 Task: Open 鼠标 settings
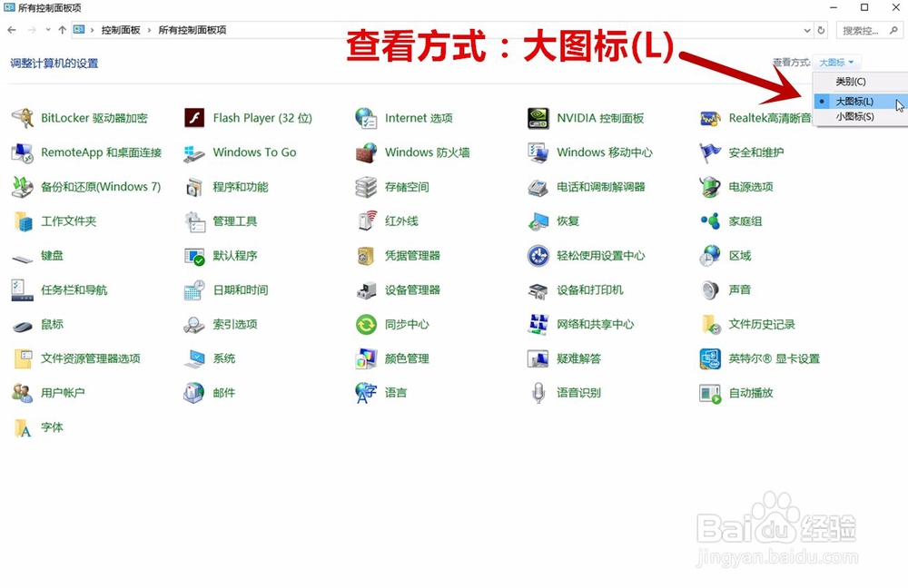point(54,324)
